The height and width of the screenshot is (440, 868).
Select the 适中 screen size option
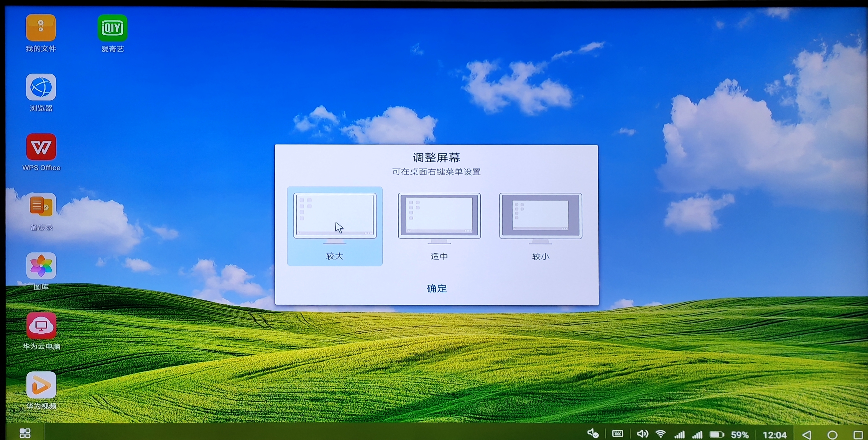(x=439, y=226)
